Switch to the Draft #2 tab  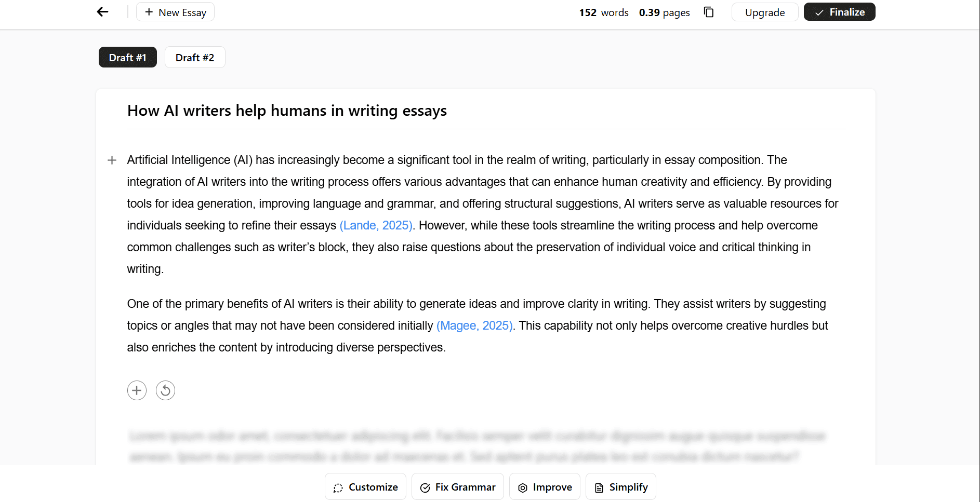(195, 57)
